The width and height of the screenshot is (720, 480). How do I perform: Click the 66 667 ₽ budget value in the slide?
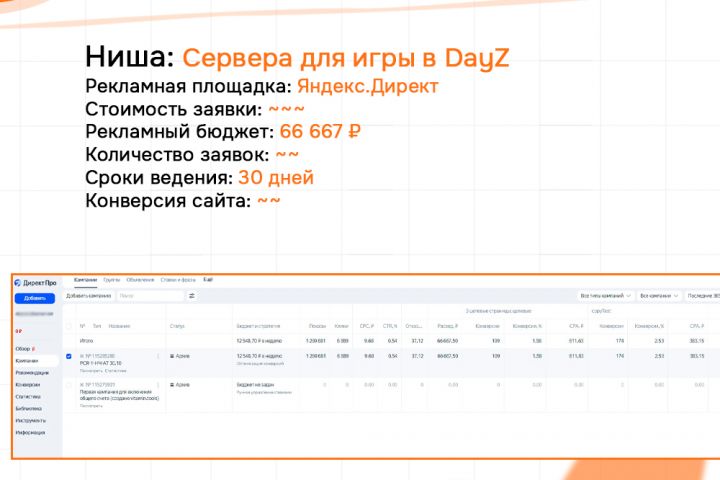(320, 132)
